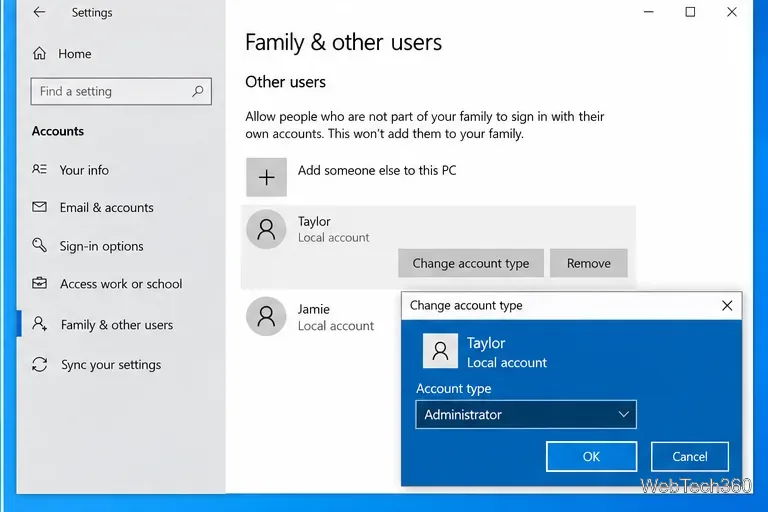Click the Sync your settings icon
The width and height of the screenshot is (768, 512).
[40, 364]
